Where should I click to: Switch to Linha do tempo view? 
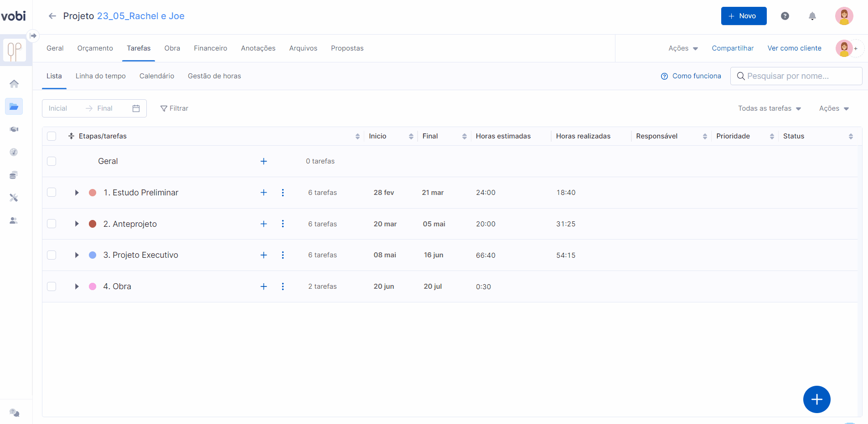coord(100,76)
